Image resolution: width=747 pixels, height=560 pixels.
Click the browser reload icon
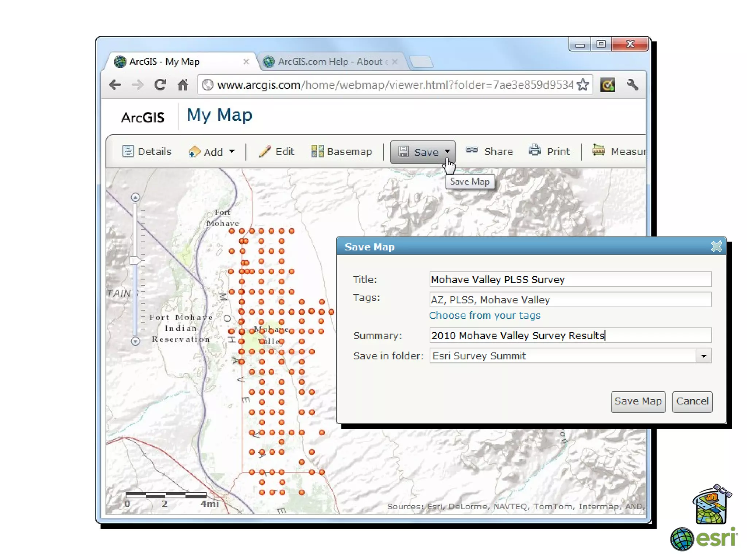point(160,85)
